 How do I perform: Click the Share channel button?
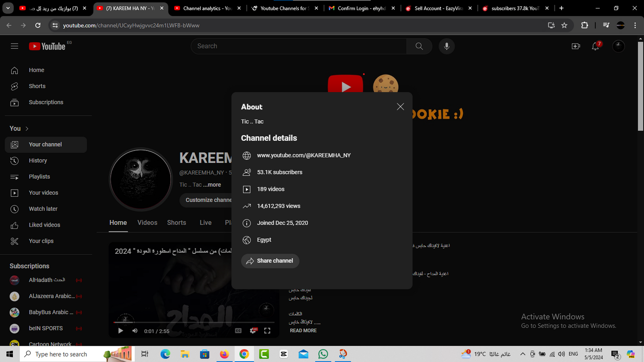tap(270, 261)
